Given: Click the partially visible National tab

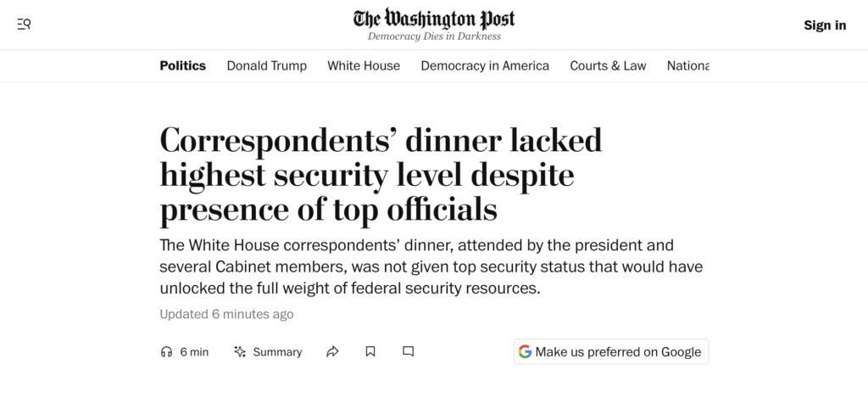Looking at the screenshot, I should pyautogui.click(x=687, y=65).
